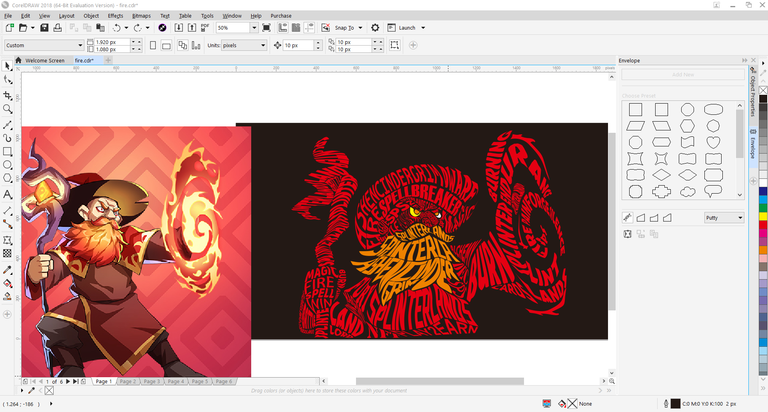Select the Shape edit tool

(x=7, y=80)
